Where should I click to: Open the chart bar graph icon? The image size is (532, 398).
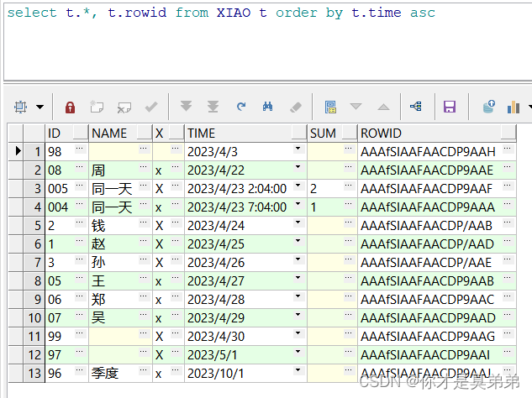(514, 107)
